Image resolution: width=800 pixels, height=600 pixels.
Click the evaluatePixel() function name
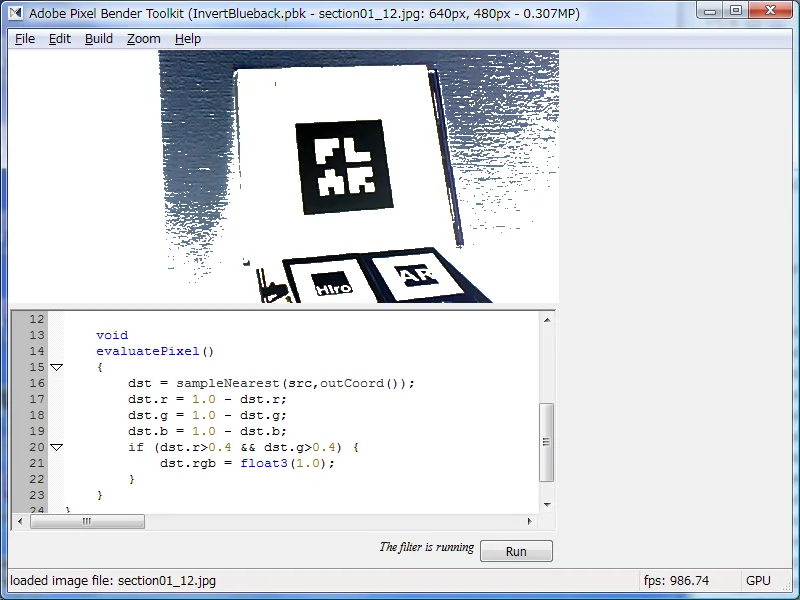(x=155, y=351)
